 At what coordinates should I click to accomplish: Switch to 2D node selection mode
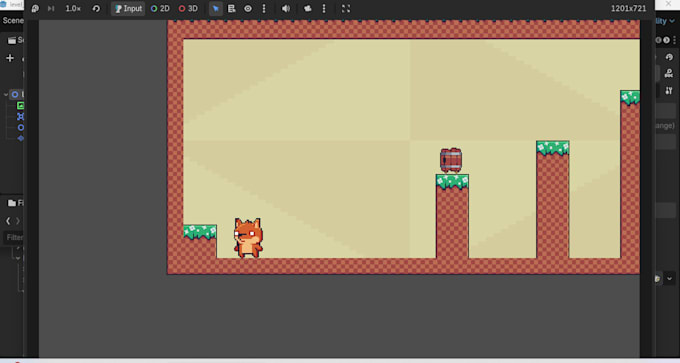tap(160, 9)
